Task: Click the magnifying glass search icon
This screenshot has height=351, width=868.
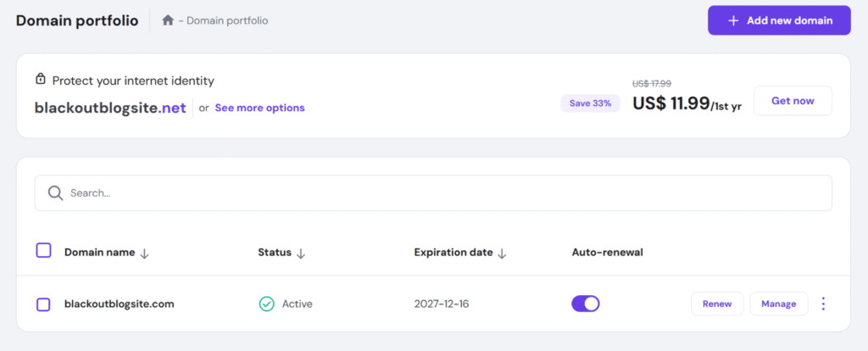Action: click(x=56, y=193)
